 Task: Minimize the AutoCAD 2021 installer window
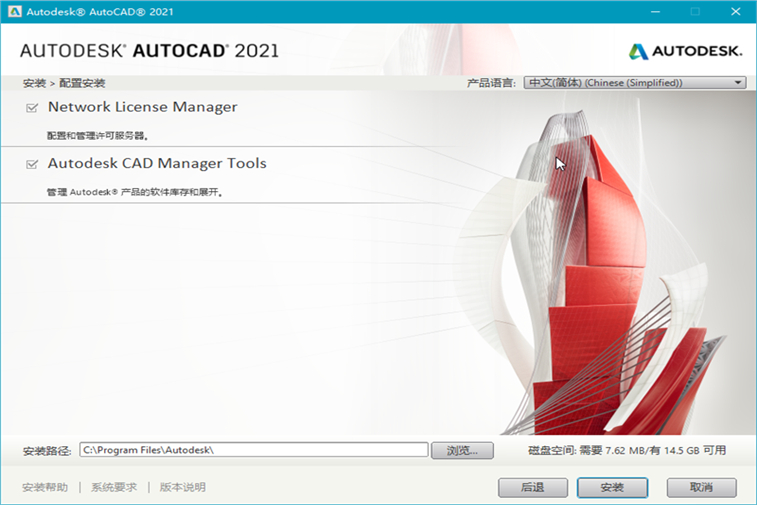[x=655, y=12]
